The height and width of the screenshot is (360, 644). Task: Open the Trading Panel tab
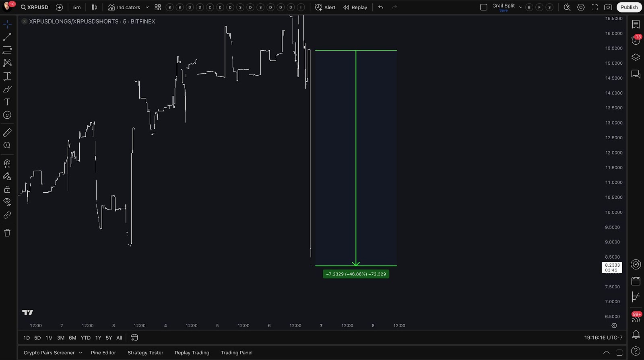[x=237, y=353]
